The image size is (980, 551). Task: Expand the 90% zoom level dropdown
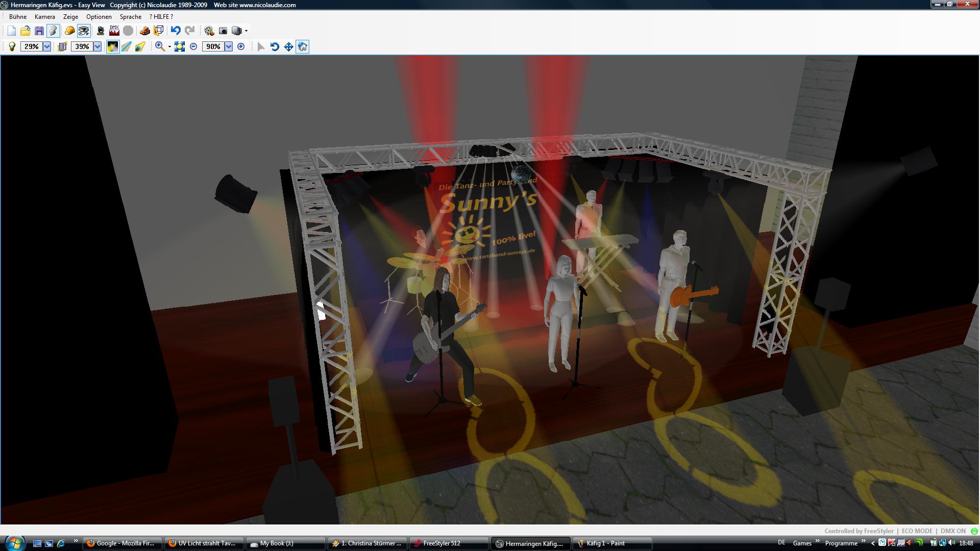(229, 46)
